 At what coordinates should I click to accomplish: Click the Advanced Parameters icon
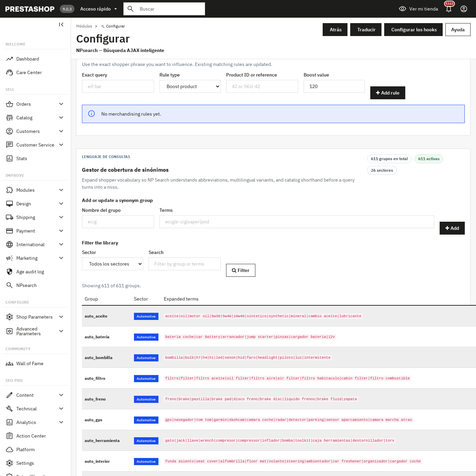10,331
